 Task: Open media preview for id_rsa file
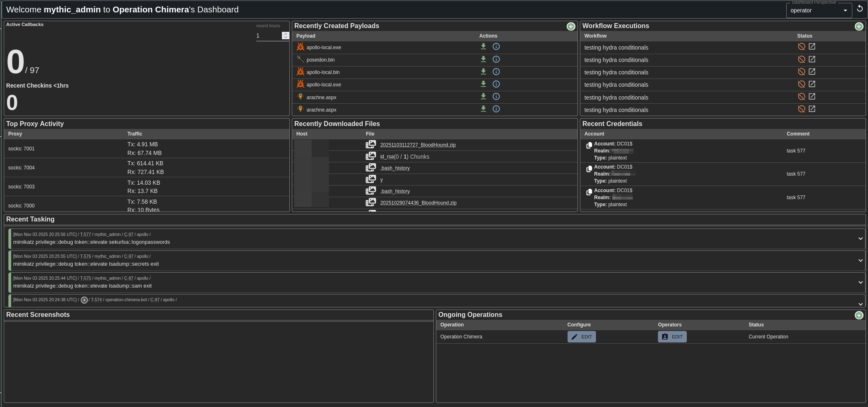tap(371, 156)
